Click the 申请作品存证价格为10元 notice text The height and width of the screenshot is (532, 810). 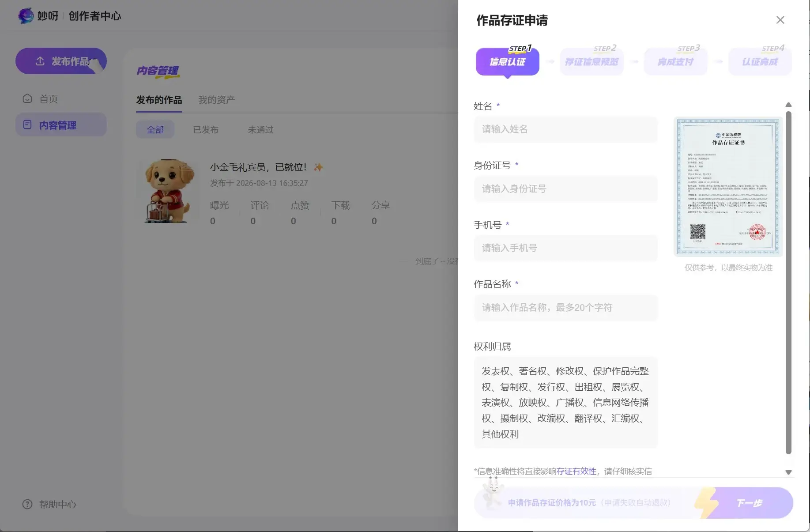point(552,503)
